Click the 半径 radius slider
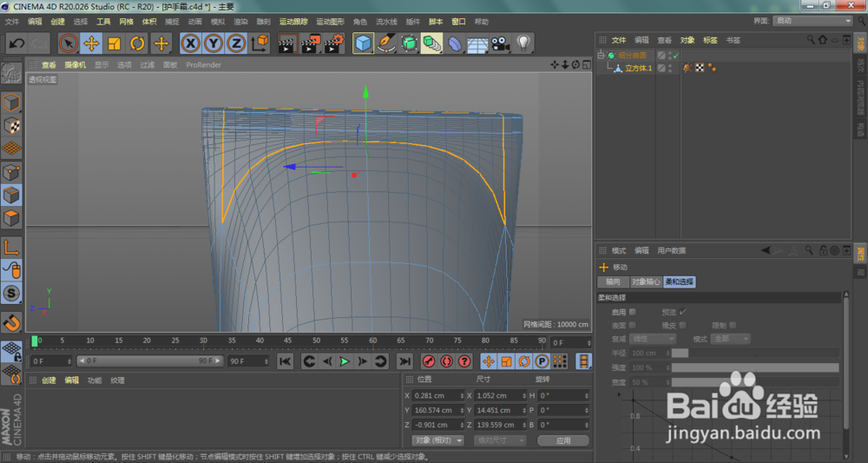 [755, 353]
